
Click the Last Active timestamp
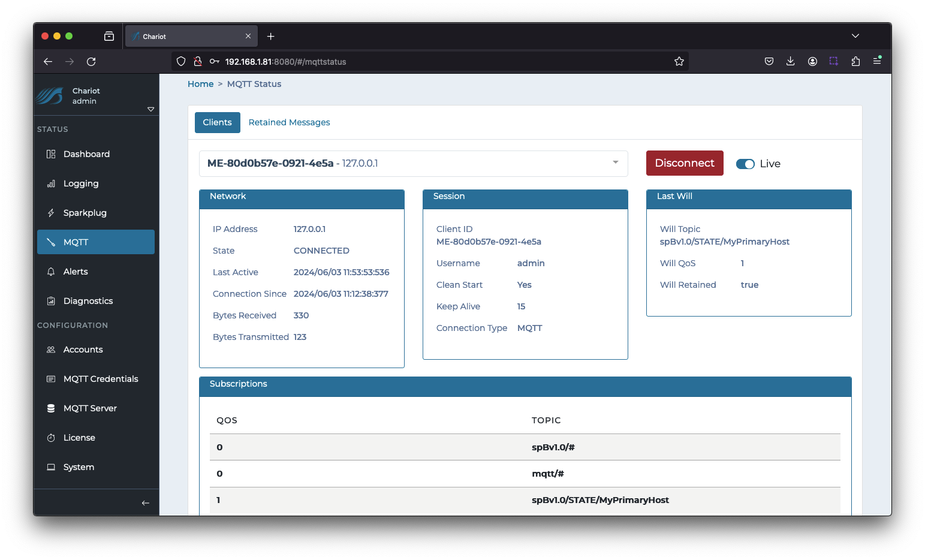pos(341,272)
